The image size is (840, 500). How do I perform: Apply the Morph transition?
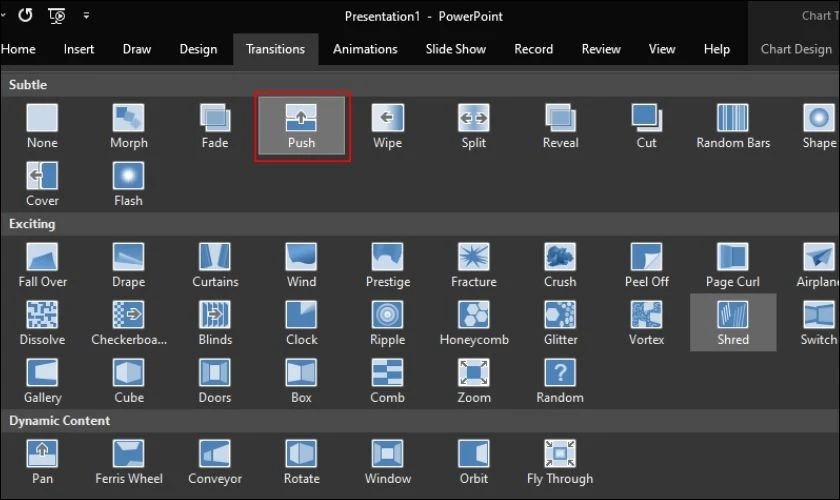pos(129,126)
